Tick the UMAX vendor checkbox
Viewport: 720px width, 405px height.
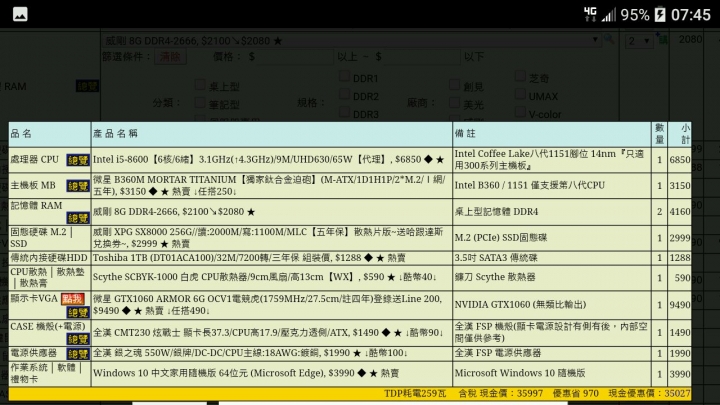[520, 94]
